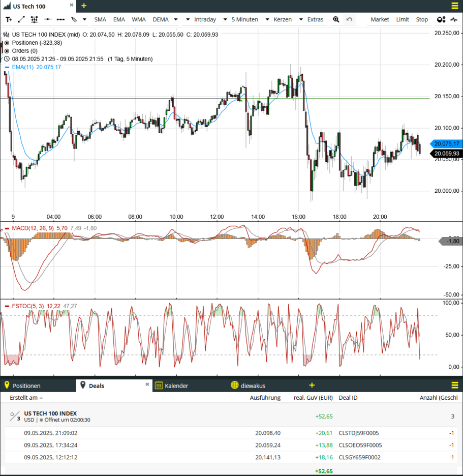The width and height of the screenshot is (463, 476).
Task: Click the candlestick icon beside index name
Action: [x=7, y=35]
